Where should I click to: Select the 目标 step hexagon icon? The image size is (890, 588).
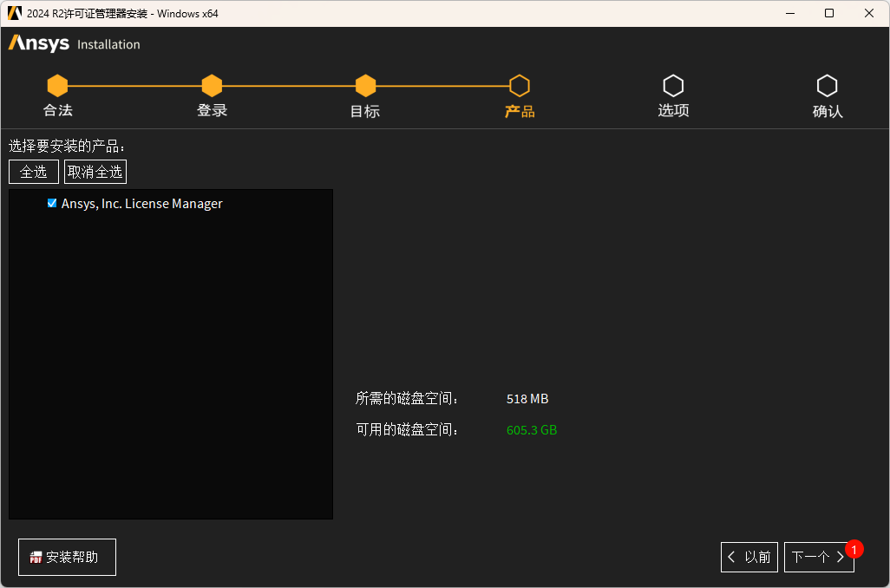click(x=365, y=86)
